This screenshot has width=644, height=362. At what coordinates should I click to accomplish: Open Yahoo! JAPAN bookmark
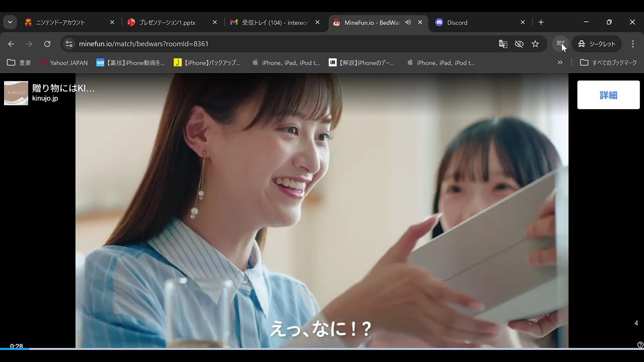coord(64,63)
